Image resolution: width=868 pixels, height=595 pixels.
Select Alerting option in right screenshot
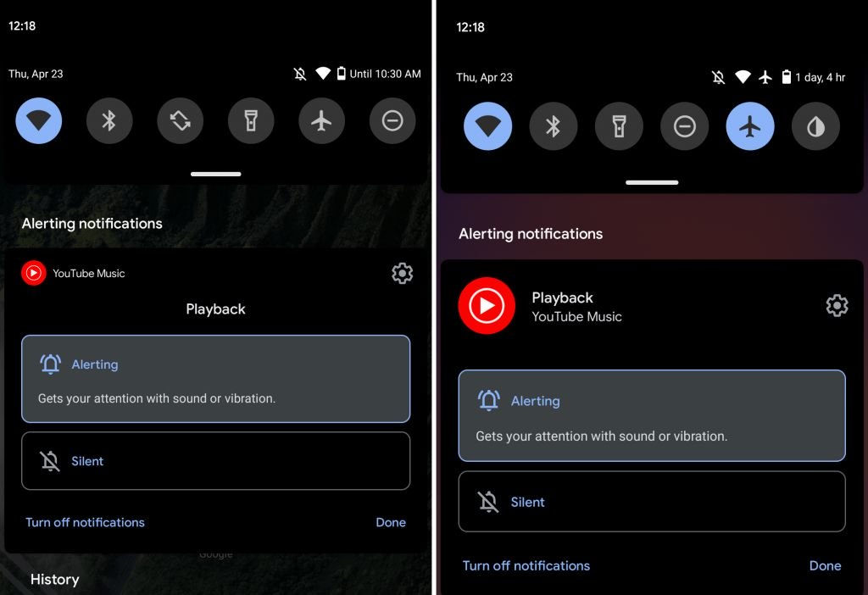652,415
